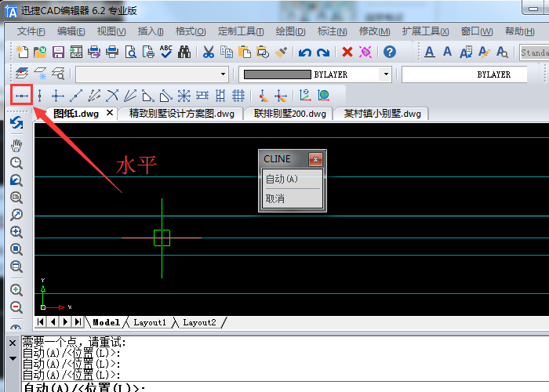Open the Standard text style box
The image size is (549, 392).
click(x=534, y=53)
